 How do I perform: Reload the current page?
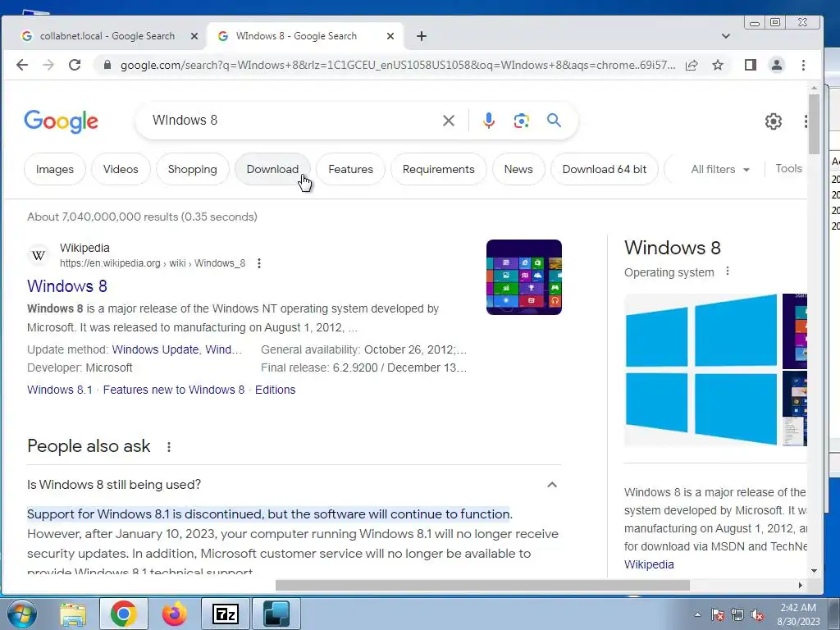(x=75, y=65)
